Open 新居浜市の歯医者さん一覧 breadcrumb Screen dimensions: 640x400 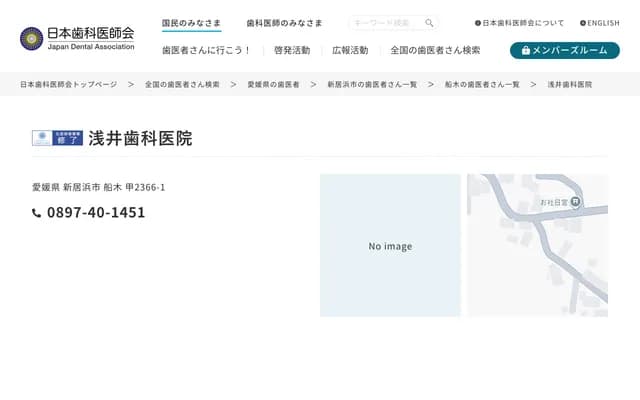372,85
